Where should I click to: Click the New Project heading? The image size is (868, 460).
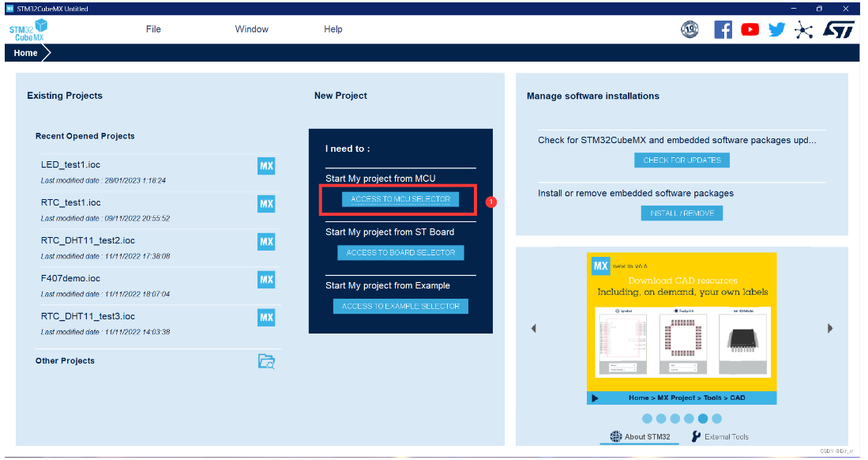point(340,96)
